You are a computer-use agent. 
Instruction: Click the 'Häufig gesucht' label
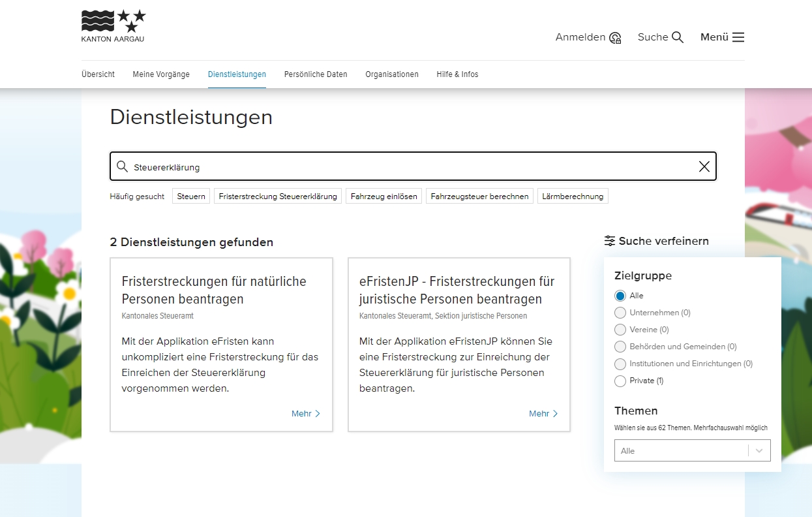[x=137, y=196]
